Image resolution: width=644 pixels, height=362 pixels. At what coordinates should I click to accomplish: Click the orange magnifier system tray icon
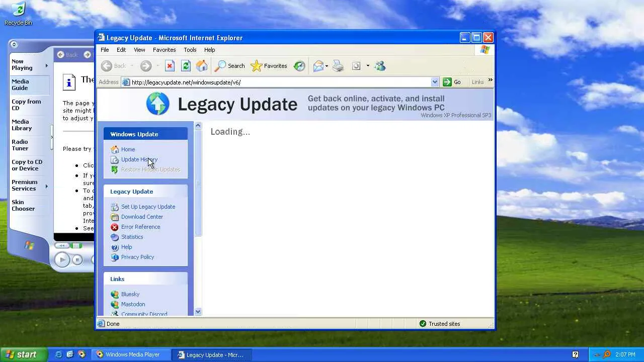click(607, 354)
